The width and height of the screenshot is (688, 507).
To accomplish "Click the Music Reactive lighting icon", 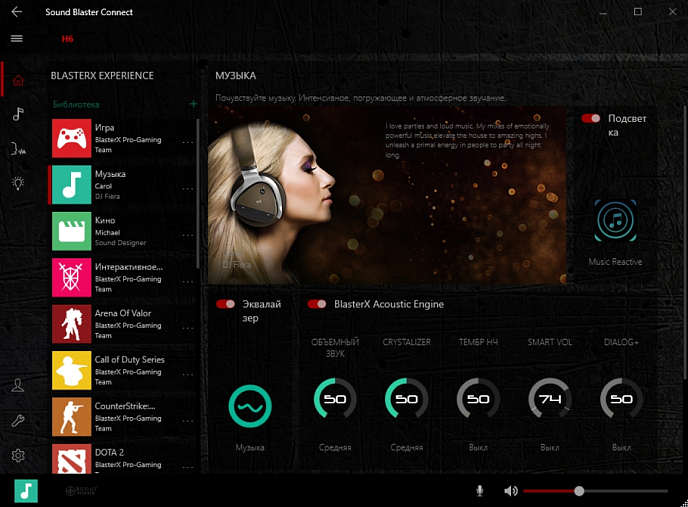I will click(x=615, y=221).
